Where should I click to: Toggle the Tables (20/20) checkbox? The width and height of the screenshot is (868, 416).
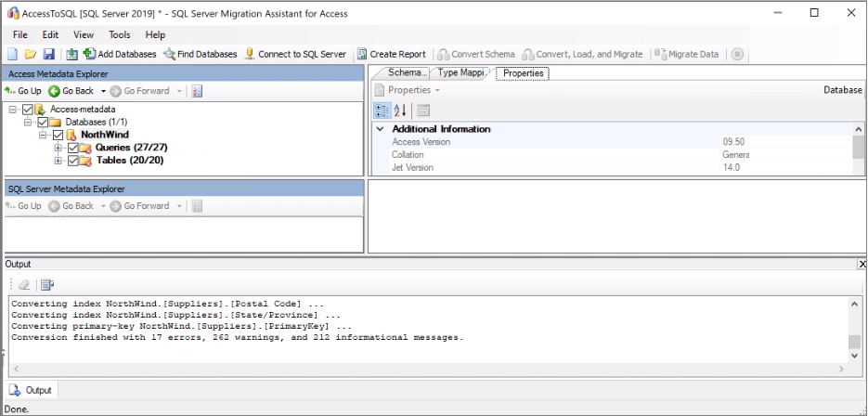coord(73,161)
